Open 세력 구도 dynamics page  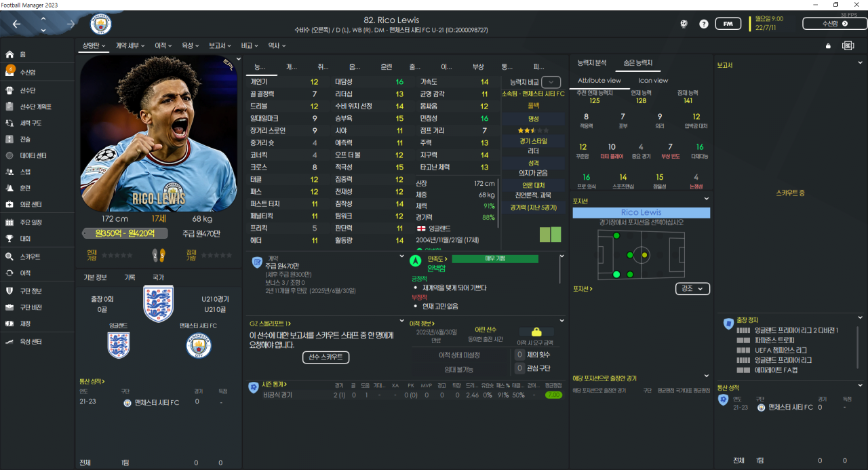click(37, 123)
